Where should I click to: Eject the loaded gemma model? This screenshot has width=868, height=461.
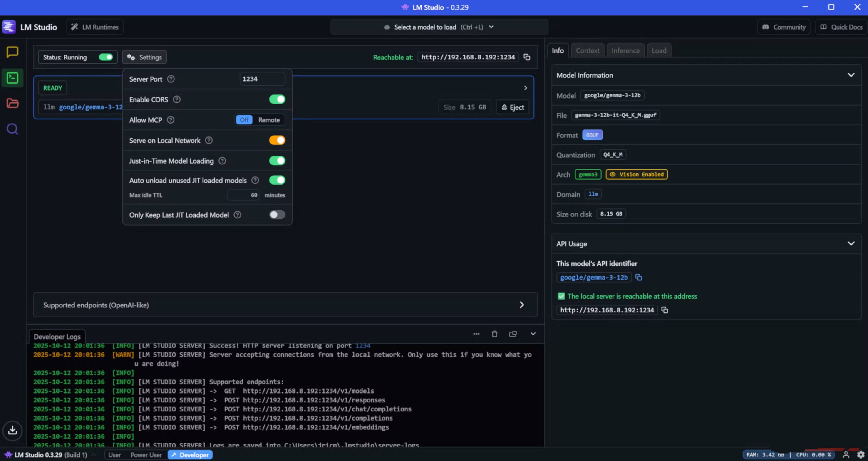(x=513, y=107)
